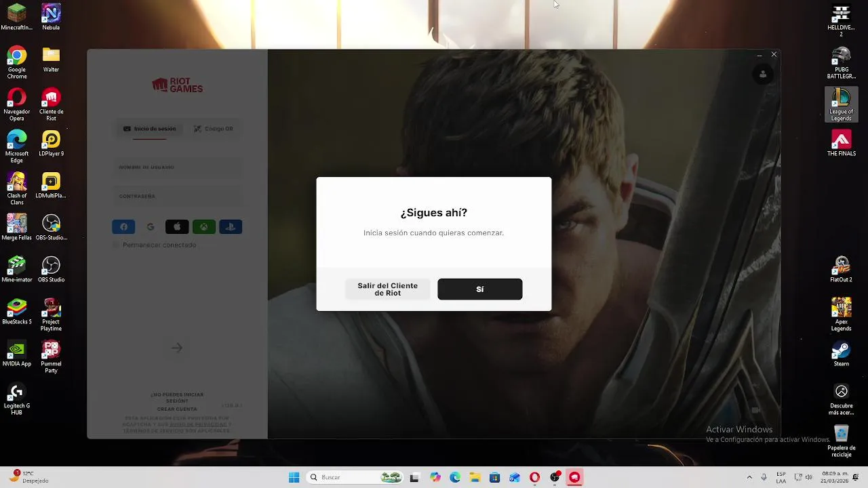The image size is (868, 488).
Task: Select the Walter folder on desktop
Action: pos(51,59)
